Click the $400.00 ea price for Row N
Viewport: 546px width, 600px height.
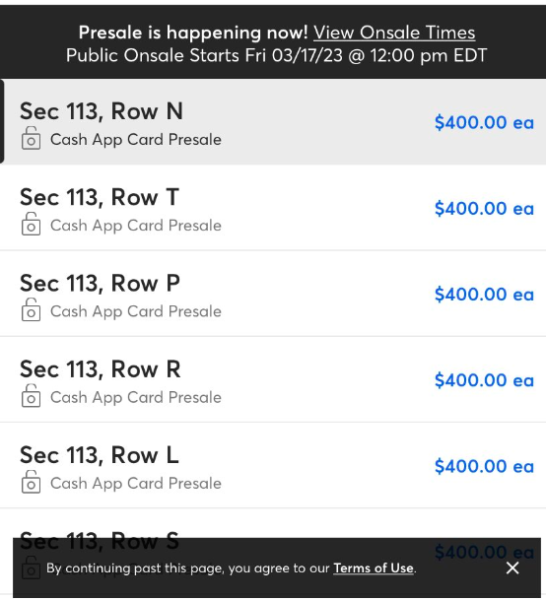tap(484, 122)
